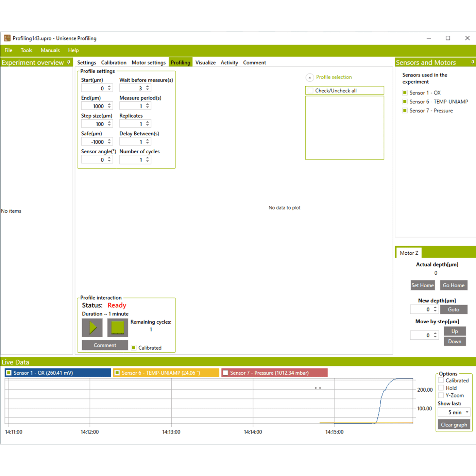Enable Hold option in Live Data
This screenshot has height=476, width=476.
441,388
